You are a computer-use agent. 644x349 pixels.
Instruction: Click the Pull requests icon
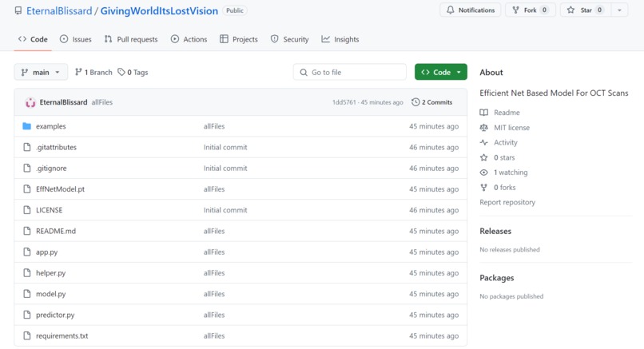pyautogui.click(x=108, y=39)
